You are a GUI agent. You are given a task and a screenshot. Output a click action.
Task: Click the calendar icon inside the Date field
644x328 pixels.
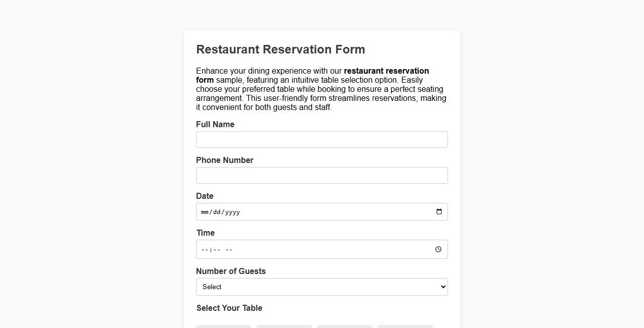(x=438, y=211)
